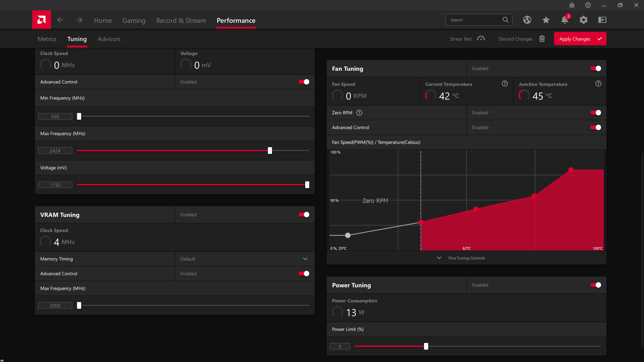644x362 pixels.
Task: Click VRAM Max Frequency slider handle
Action: tap(79, 305)
